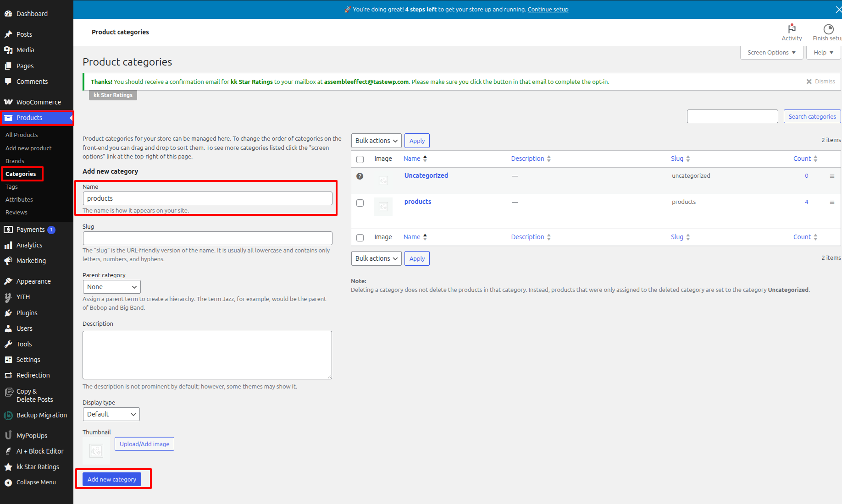Click the Finish setup progress icon

click(x=828, y=29)
